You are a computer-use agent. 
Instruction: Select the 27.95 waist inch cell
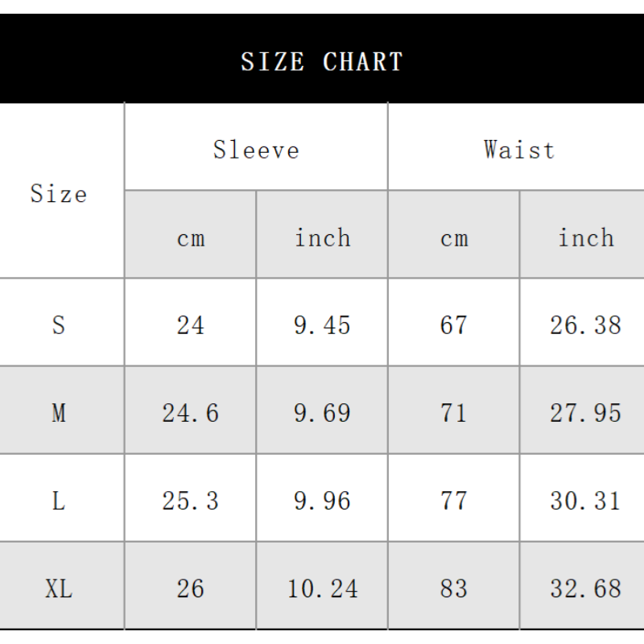[x=586, y=413]
